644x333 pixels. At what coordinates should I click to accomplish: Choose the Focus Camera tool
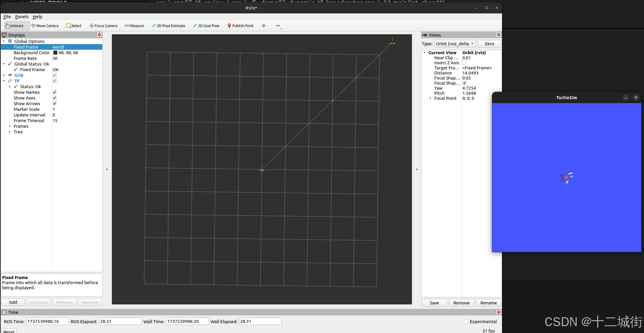(103, 26)
